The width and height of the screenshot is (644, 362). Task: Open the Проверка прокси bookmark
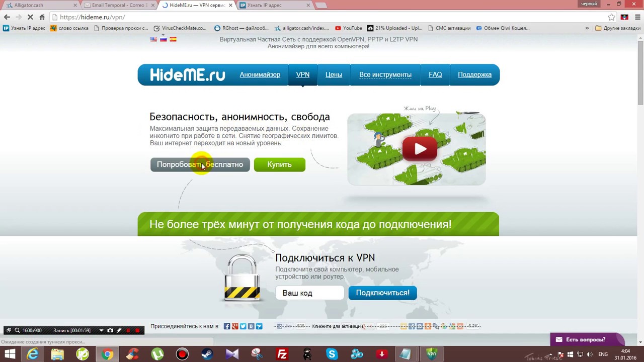pyautogui.click(x=121, y=28)
